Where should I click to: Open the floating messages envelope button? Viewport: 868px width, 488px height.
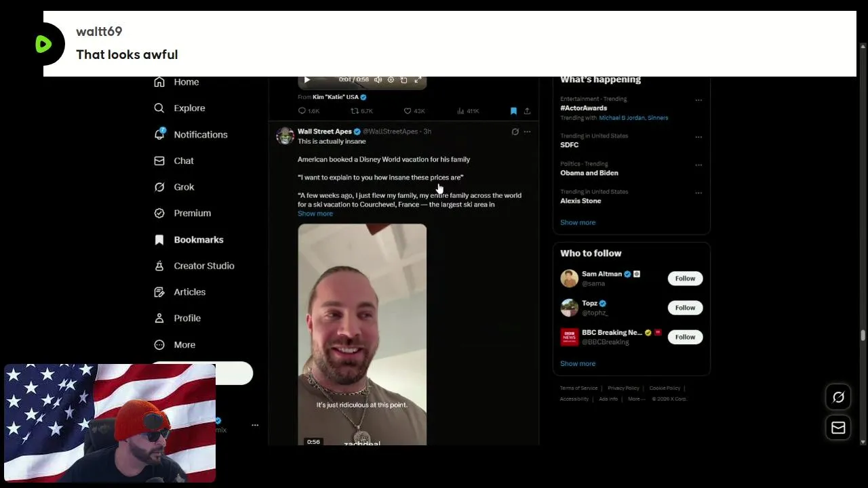(838, 428)
